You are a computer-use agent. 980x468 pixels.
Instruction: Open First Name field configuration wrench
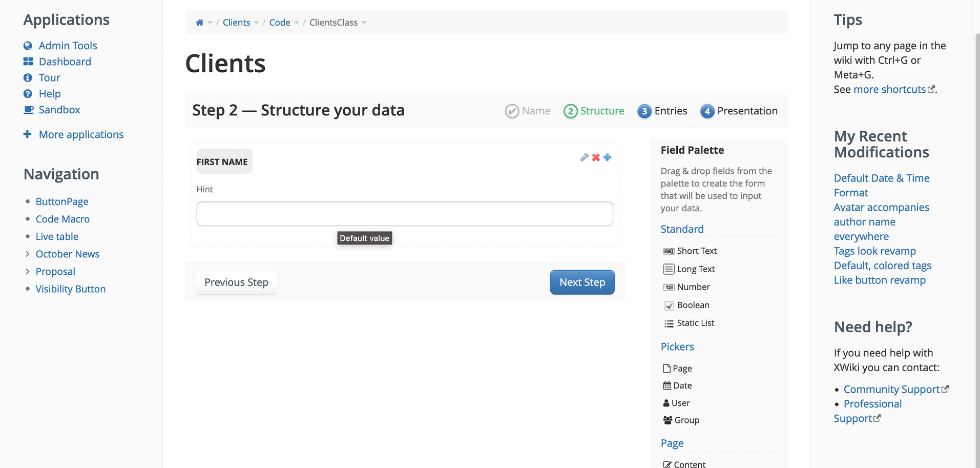pos(584,157)
